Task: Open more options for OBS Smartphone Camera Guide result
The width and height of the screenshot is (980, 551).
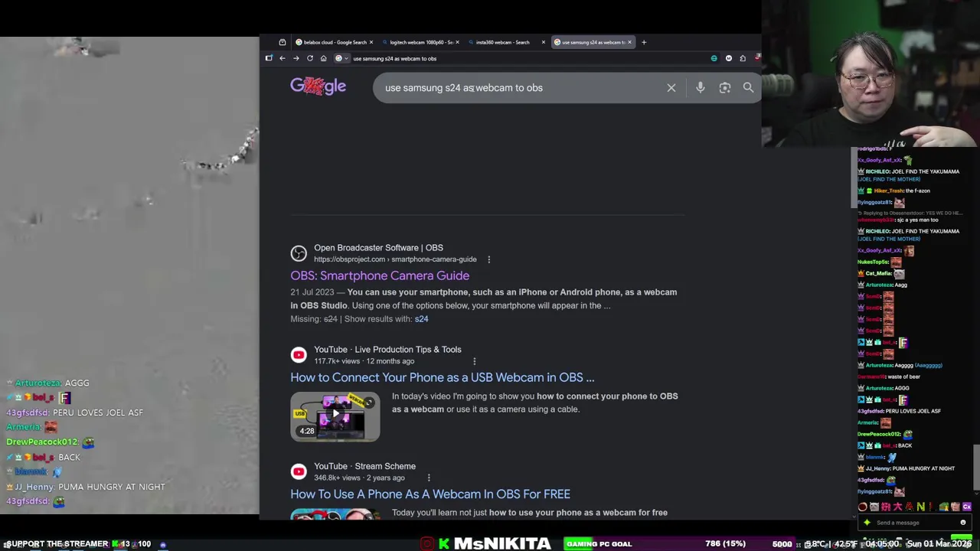Action: tap(488, 259)
